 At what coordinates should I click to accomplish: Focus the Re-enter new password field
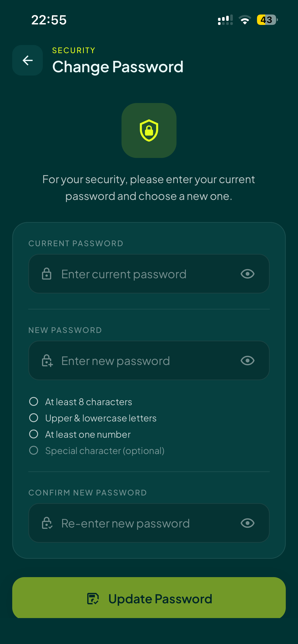point(149,523)
